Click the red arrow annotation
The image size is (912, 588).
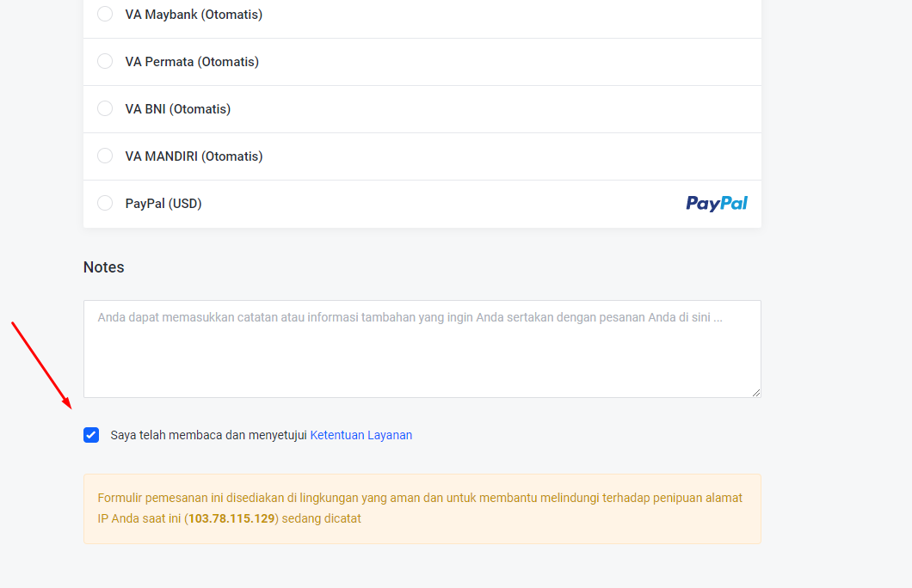coord(40,363)
